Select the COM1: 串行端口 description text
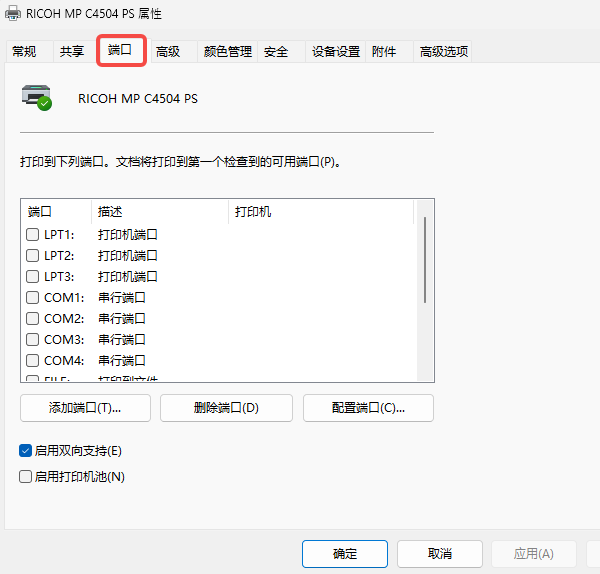 (122, 298)
